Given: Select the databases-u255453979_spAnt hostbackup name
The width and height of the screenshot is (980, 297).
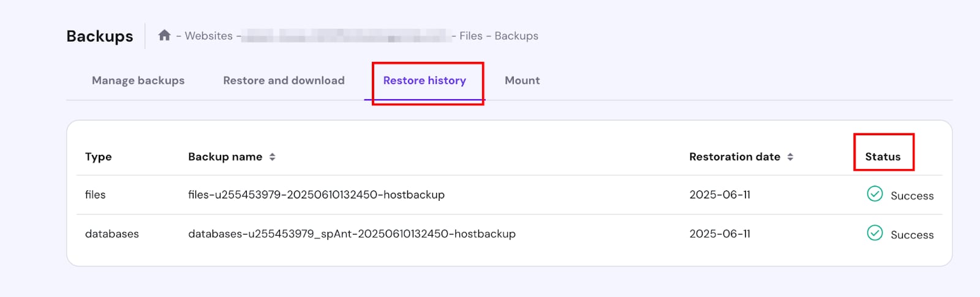Looking at the screenshot, I should 352,234.
